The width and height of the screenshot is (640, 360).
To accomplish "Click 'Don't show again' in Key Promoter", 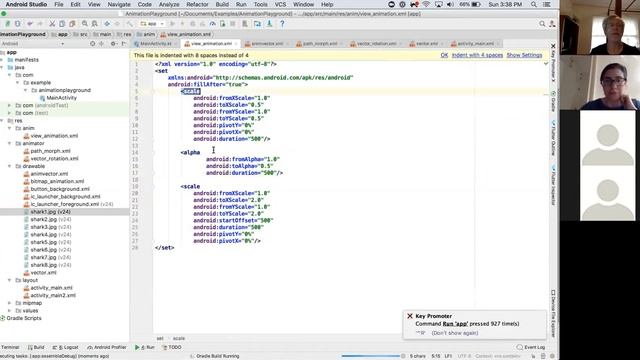I will 455,333.
